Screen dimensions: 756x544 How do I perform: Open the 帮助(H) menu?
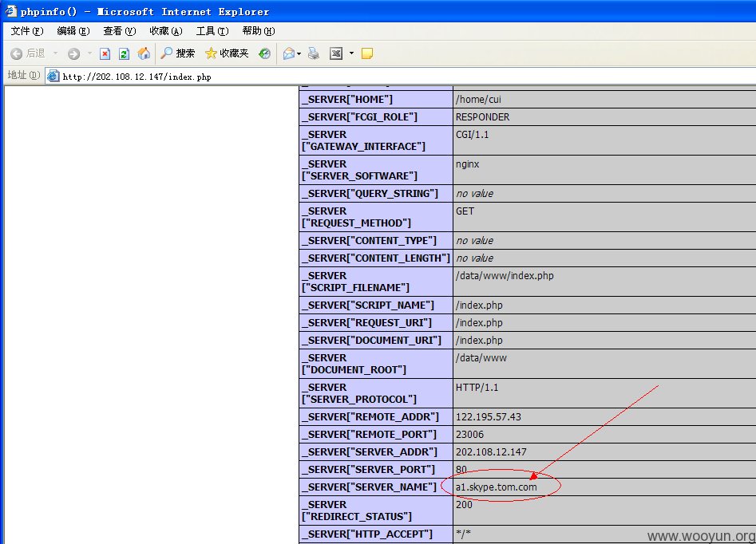[259, 31]
